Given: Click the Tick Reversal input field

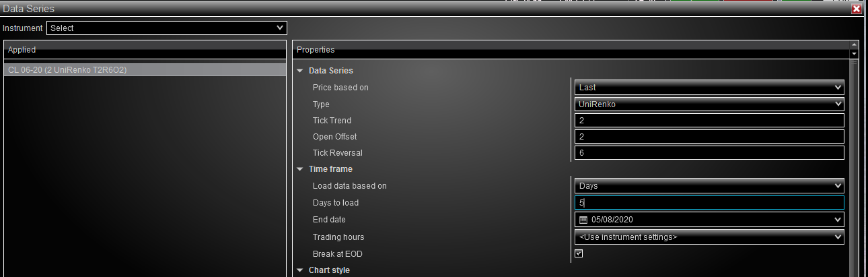Looking at the screenshot, I should [709, 153].
